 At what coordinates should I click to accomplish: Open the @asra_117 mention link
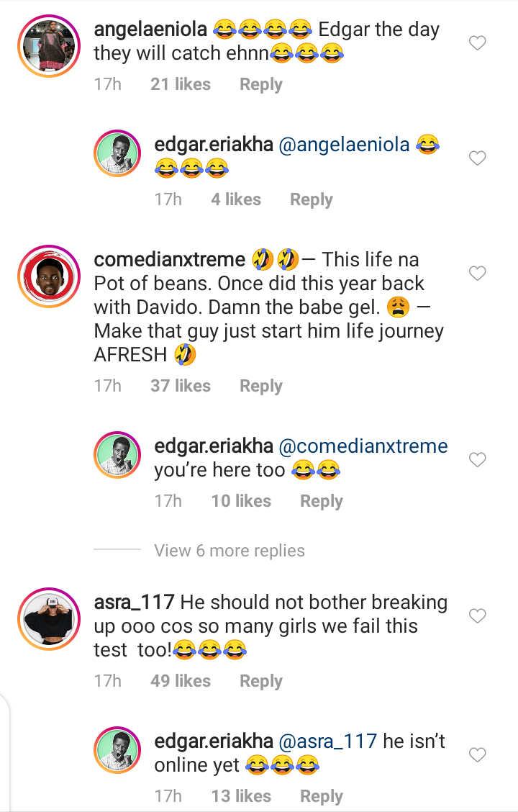(x=327, y=741)
